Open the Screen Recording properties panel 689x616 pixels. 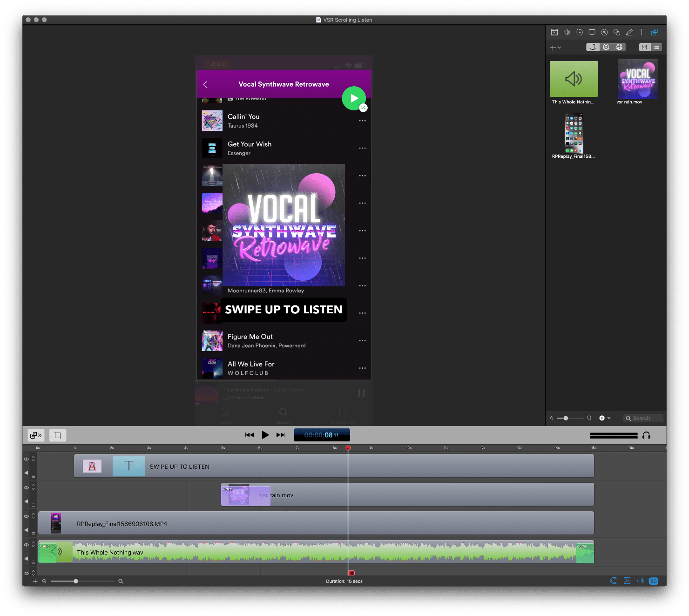click(592, 32)
